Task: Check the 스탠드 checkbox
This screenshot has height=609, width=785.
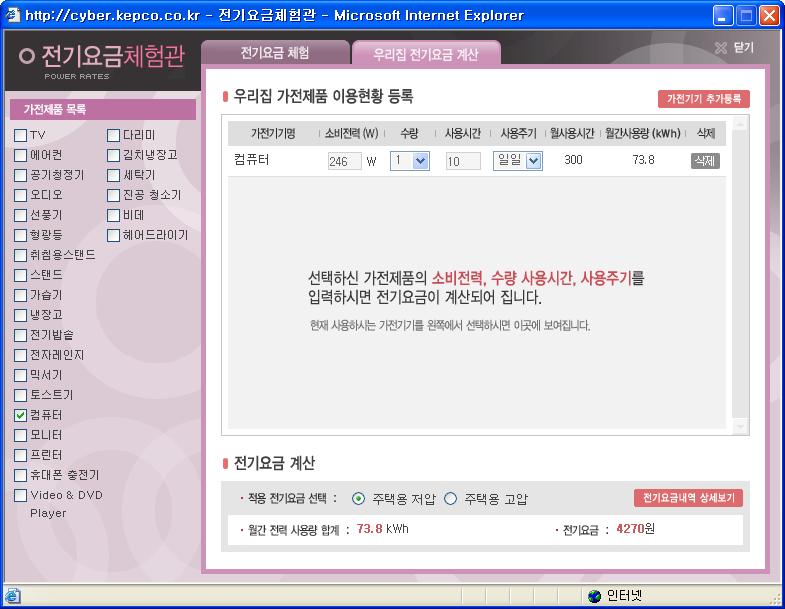Action: (x=21, y=275)
